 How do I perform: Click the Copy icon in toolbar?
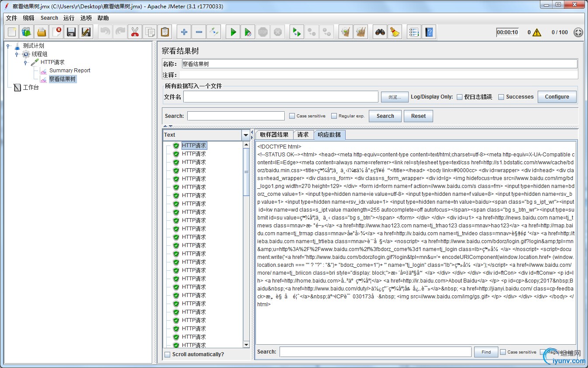point(150,32)
